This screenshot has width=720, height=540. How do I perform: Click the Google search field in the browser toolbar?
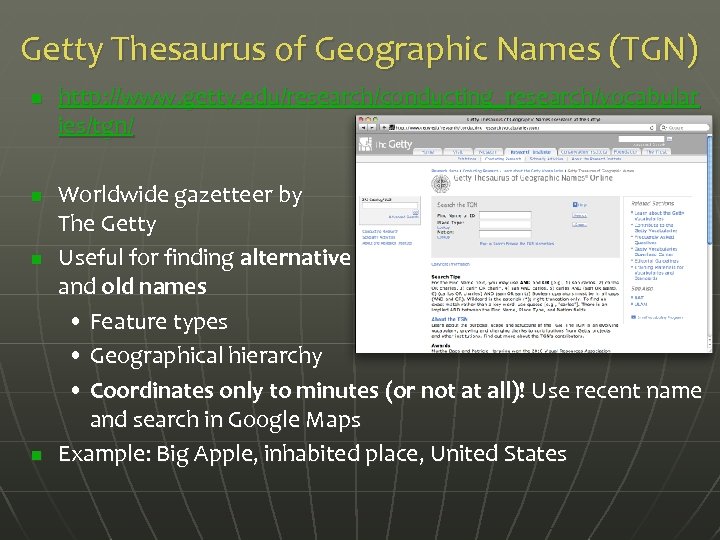click(x=684, y=127)
